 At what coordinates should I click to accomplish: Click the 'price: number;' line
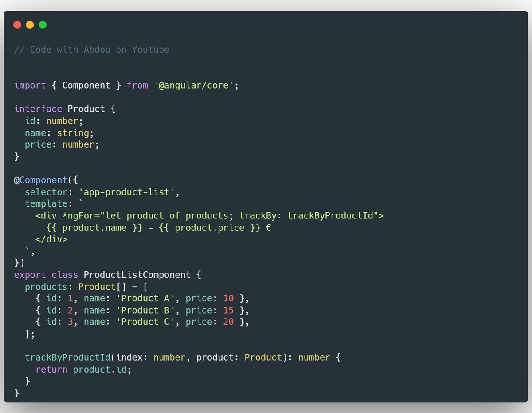[62, 144]
